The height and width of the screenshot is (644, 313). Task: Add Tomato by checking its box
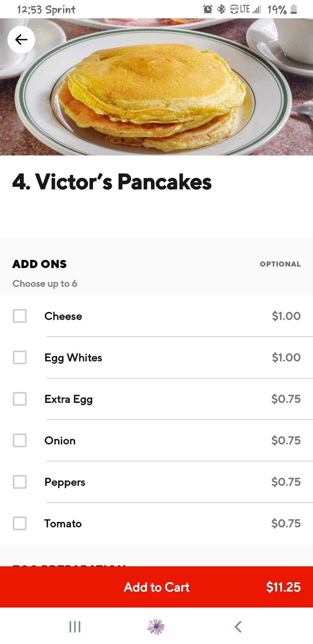20,524
